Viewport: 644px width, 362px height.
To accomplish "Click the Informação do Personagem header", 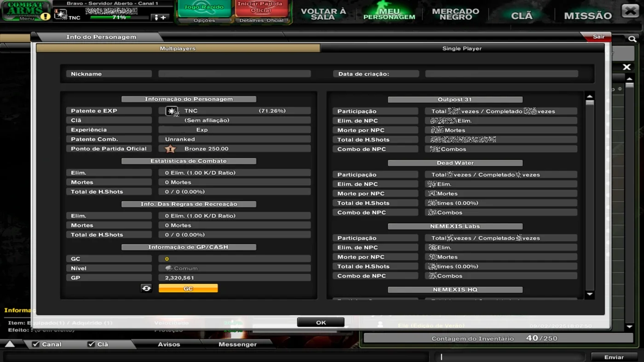I will (x=189, y=99).
